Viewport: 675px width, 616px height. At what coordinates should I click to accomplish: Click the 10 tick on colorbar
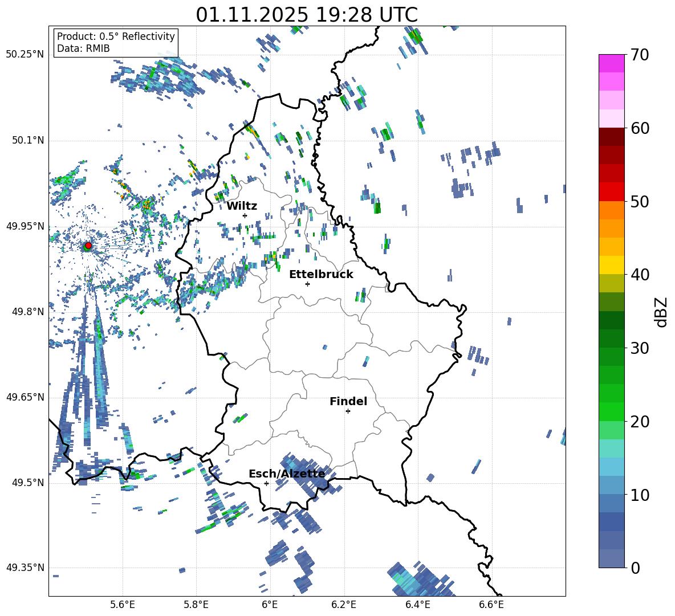click(640, 495)
